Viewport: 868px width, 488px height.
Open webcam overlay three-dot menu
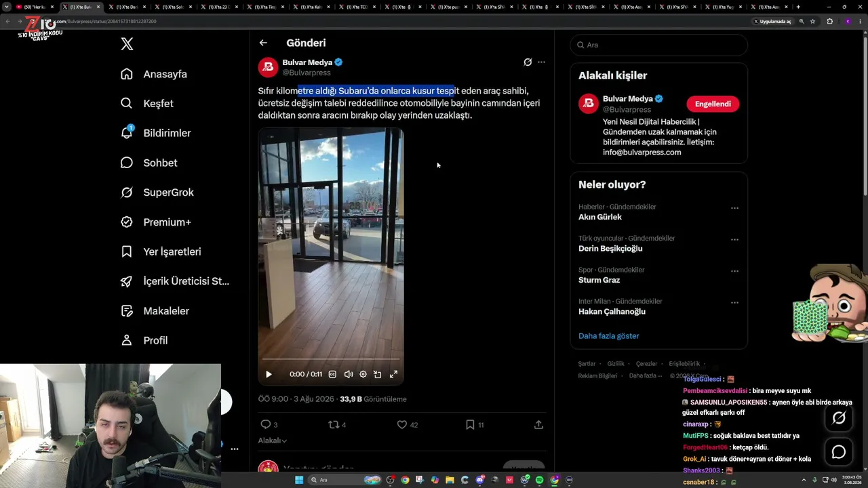(235, 449)
